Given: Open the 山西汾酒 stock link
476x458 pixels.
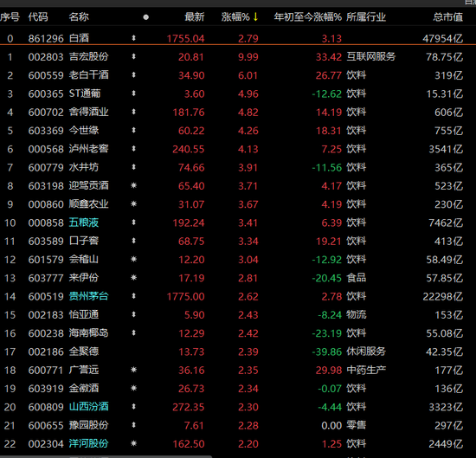Looking at the screenshot, I should coord(88,407).
